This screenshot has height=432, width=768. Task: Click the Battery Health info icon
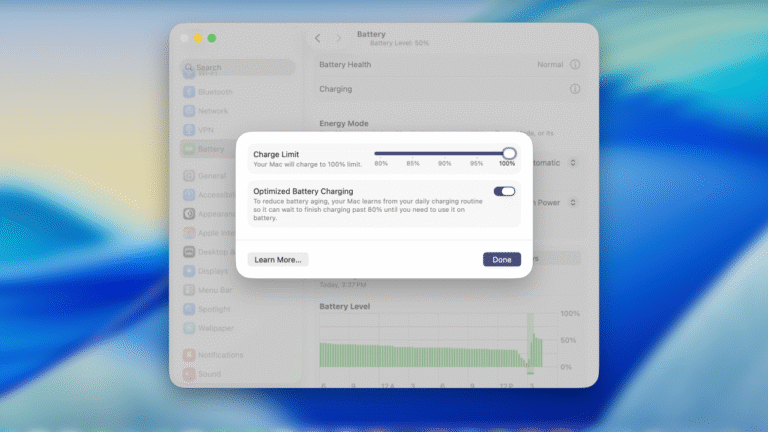(575, 64)
